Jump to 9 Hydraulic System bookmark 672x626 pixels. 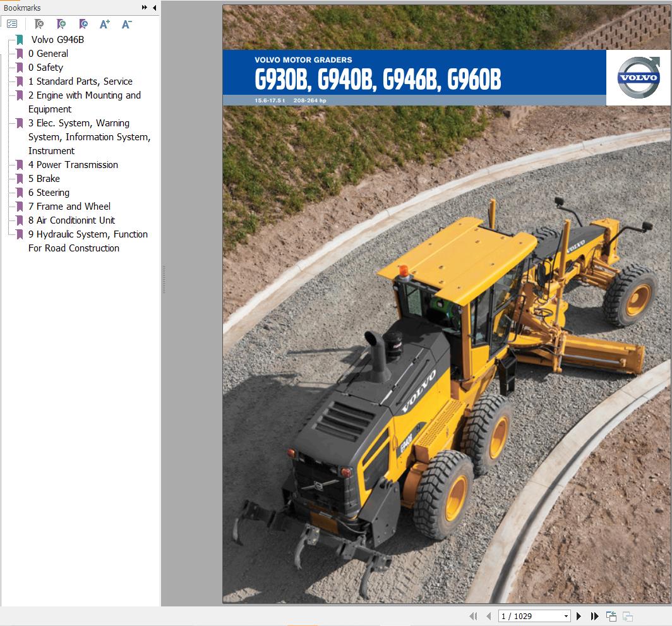coord(88,241)
